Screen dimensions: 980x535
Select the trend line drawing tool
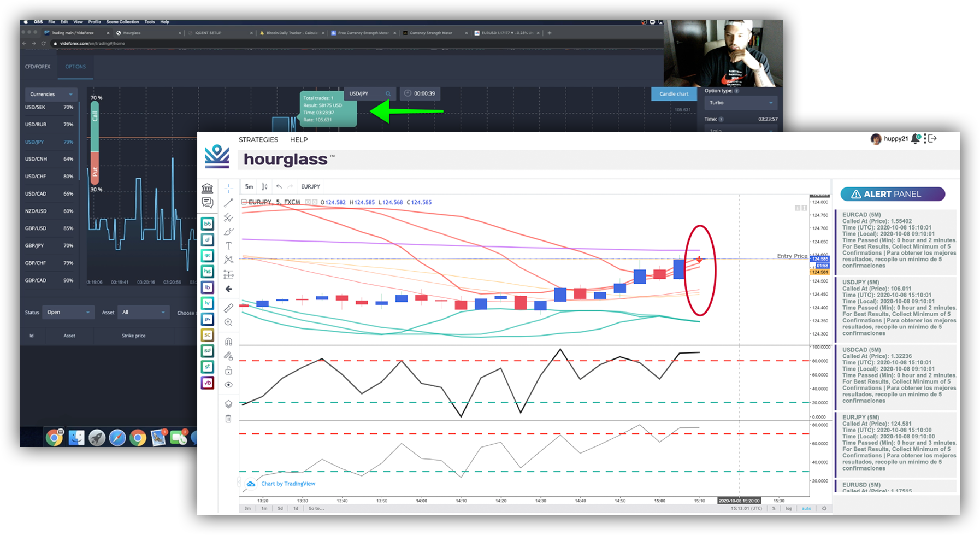coord(229,203)
